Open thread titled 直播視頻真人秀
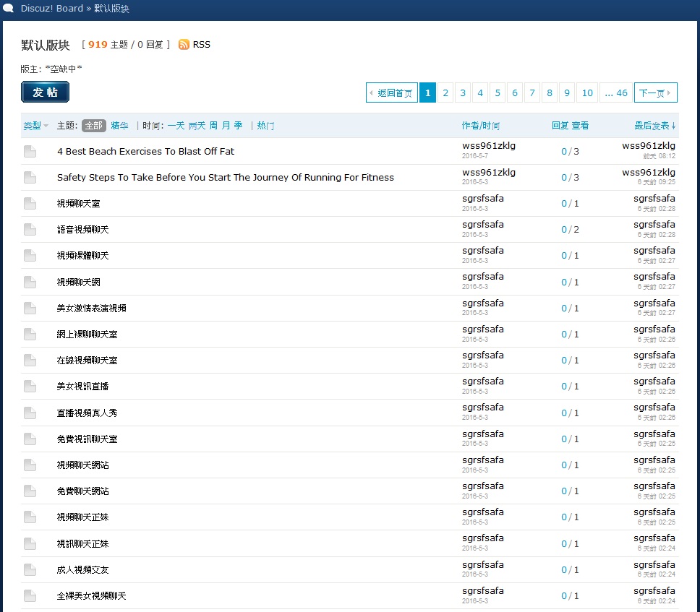This screenshot has width=700, height=612. pyautogui.click(x=87, y=413)
